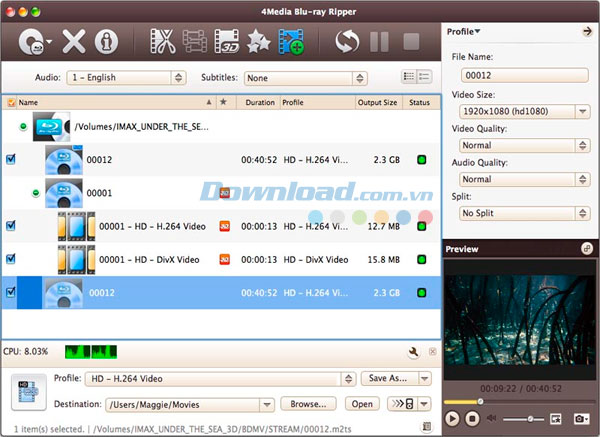The image size is (600, 437).
Task: Open the wrench settings icon near CPU
Action: click(x=412, y=352)
